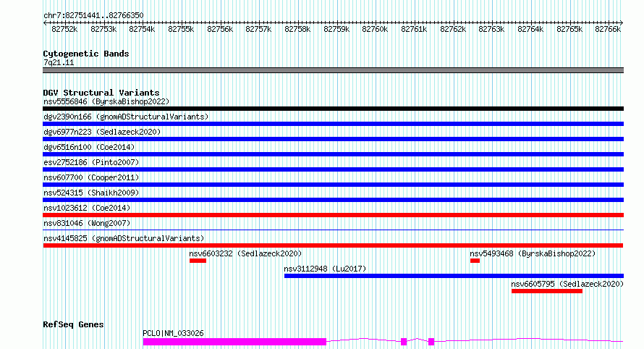Screen dimensions: 644x349
Task: Click the 82756k ruler tick label
Action: pyautogui.click(x=220, y=29)
